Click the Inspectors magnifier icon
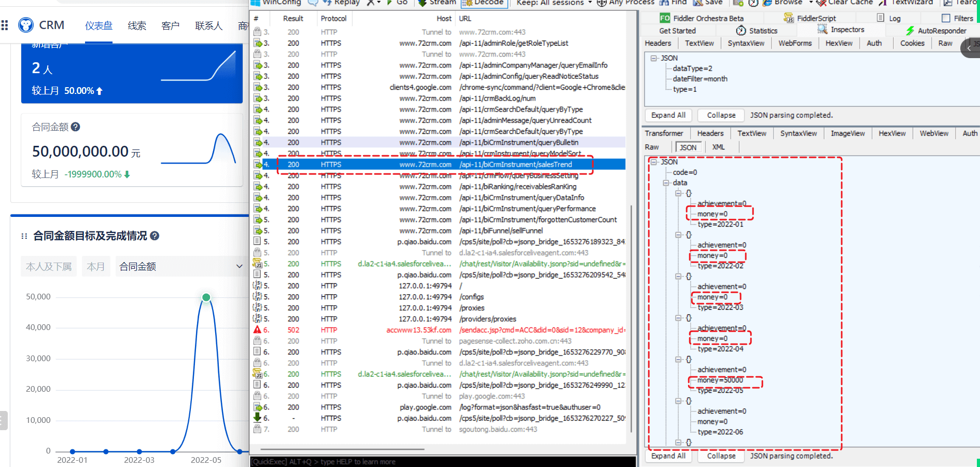 coord(822,30)
